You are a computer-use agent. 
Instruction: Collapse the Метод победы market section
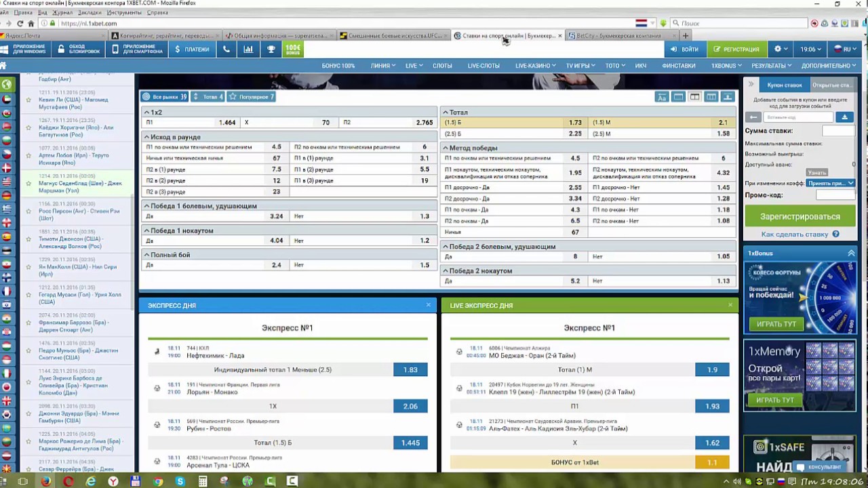589,148
